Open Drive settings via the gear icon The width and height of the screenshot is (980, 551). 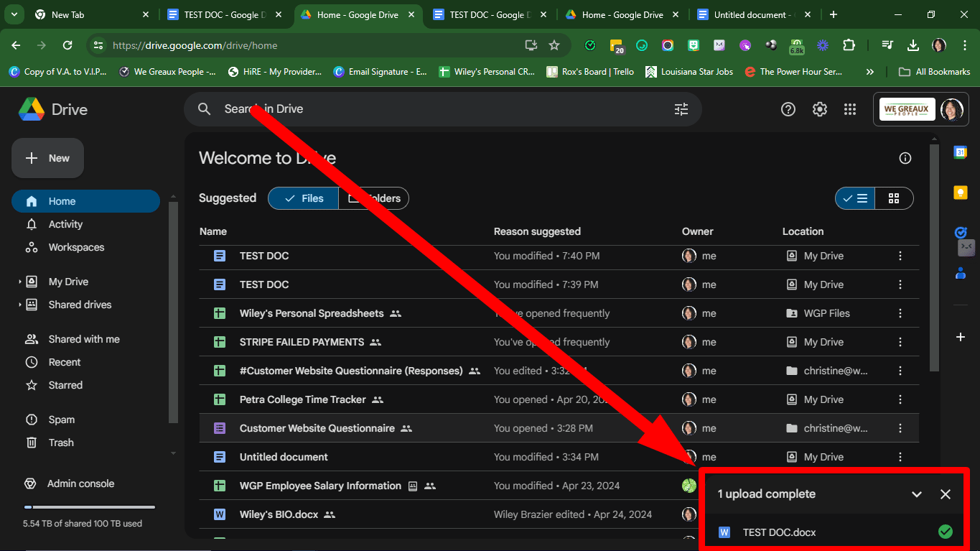819,109
